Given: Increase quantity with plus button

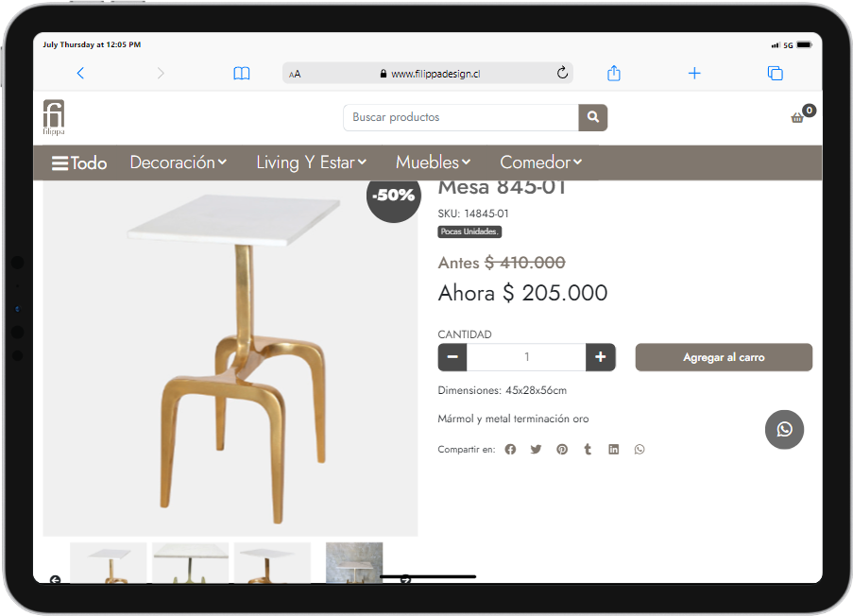Looking at the screenshot, I should point(600,357).
